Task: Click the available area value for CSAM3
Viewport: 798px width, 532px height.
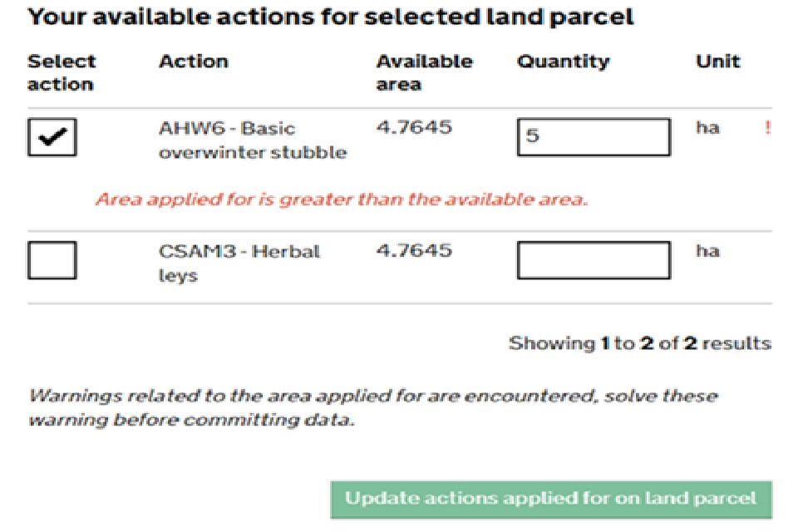Action: tap(414, 251)
